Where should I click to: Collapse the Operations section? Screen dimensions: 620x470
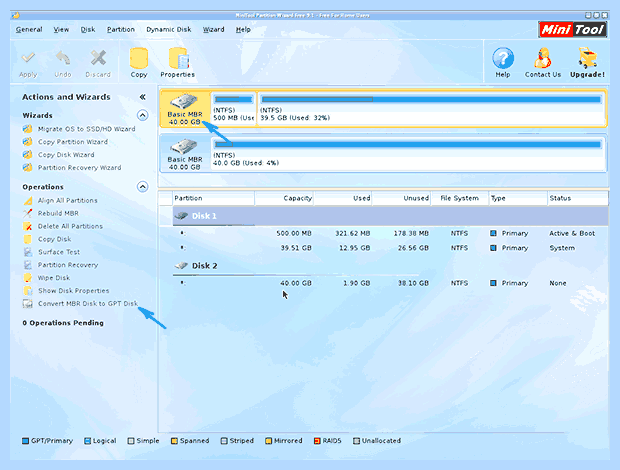pos(142,187)
